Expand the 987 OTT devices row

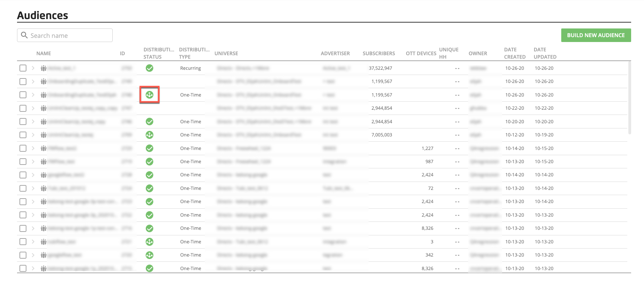33,161
